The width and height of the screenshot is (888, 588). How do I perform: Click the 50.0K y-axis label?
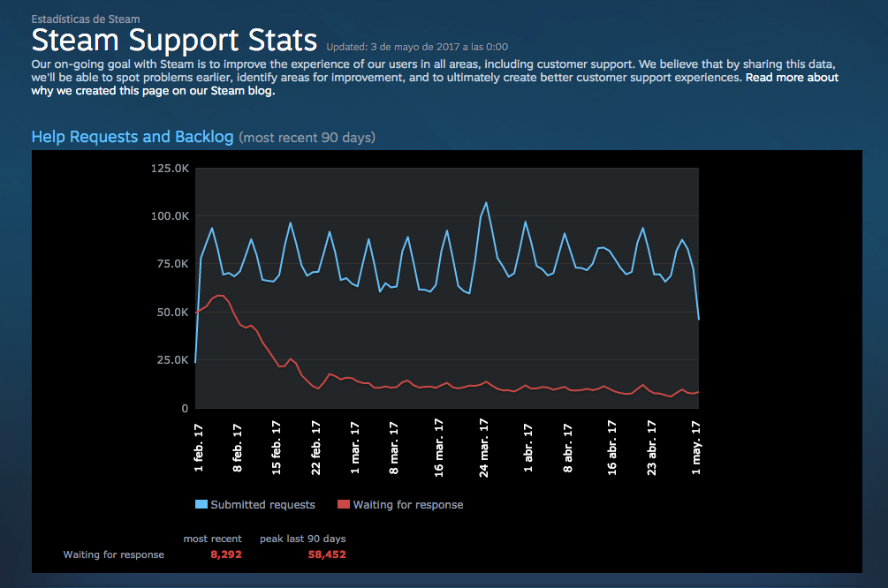pyautogui.click(x=172, y=312)
